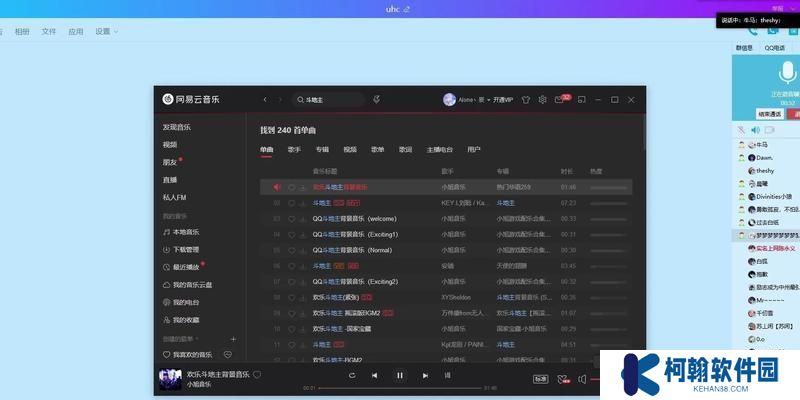Open 我的收藏 in the sidebar
This screenshot has height=400, width=800.
[181, 320]
